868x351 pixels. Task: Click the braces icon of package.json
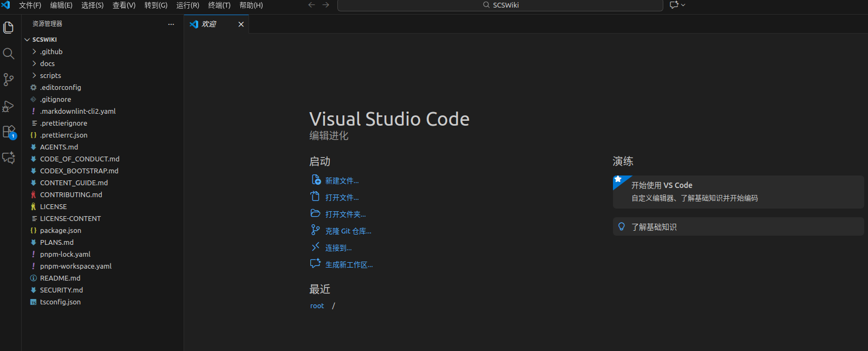pos(34,230)
